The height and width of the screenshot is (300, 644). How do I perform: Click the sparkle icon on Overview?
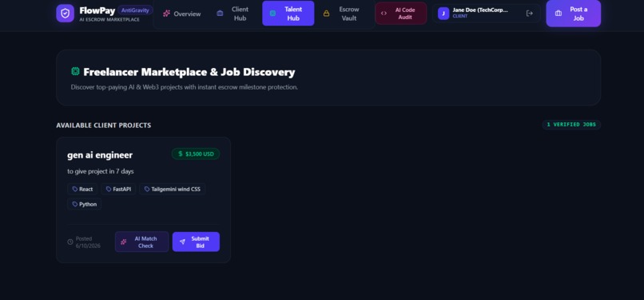(166, 14)
